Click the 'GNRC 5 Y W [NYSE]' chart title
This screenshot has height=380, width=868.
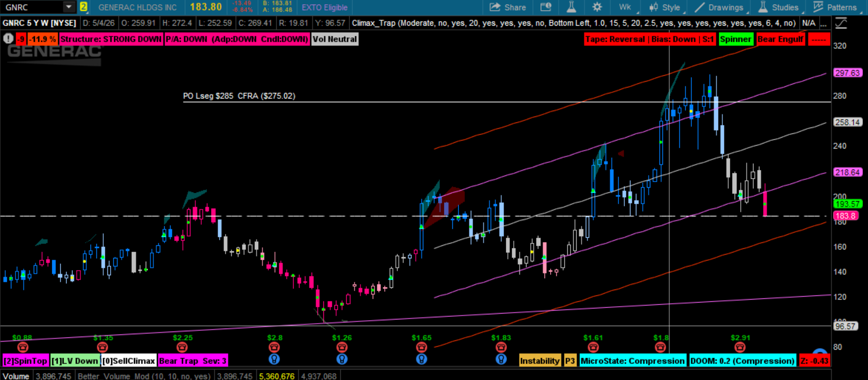pyautogui.click(x=40, y=23)
